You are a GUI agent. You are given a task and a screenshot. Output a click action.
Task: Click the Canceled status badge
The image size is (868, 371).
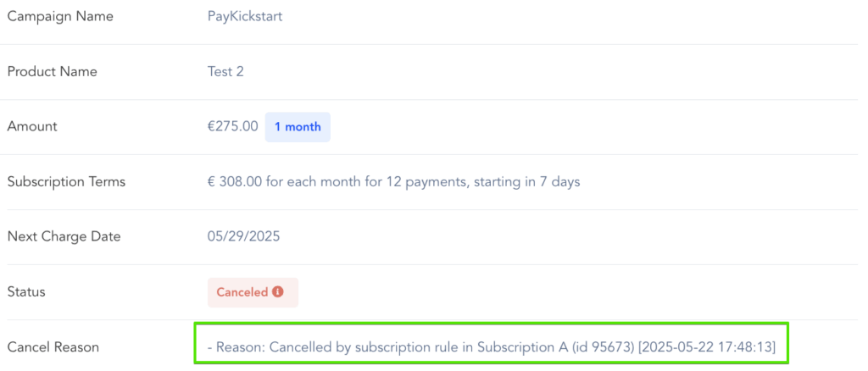pos(252,292)
